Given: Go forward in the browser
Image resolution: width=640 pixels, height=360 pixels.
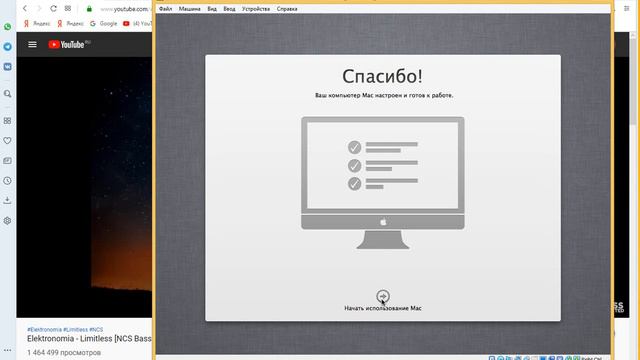Looking at the screenshot, I should [39, 8].
